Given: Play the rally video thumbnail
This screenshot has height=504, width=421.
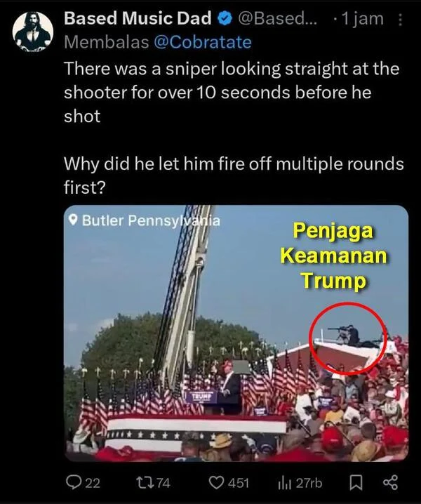Looking at the screenshot, I should (236, 333).
